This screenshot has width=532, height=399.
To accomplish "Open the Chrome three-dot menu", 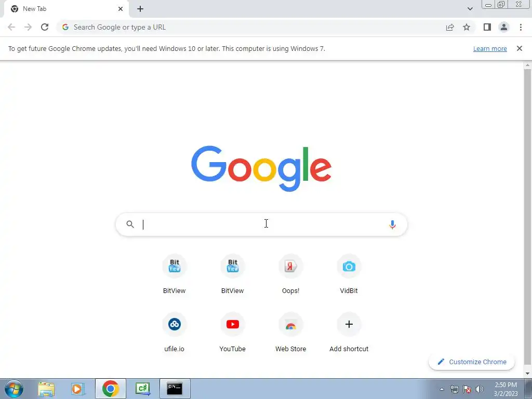I will (x=521, y=27).
